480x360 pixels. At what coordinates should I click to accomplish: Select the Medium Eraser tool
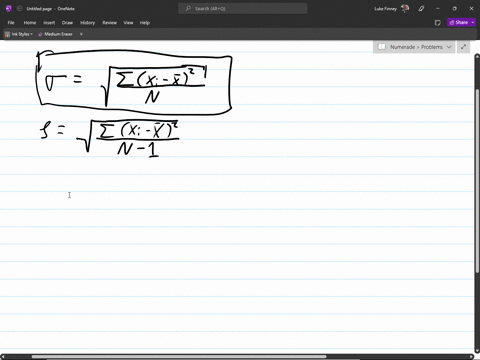coord(56,34)
